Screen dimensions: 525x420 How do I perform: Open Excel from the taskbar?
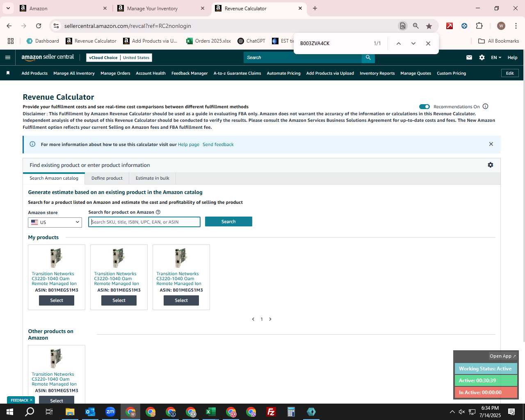[x=211, y=412]
